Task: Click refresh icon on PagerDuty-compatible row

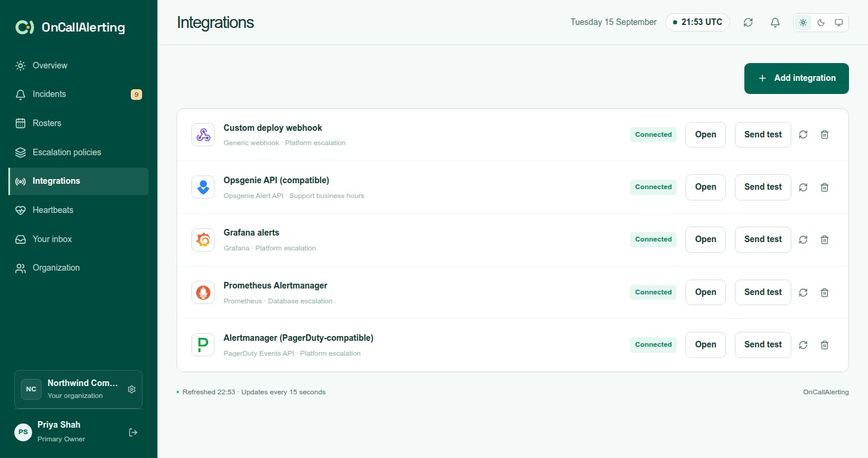Action: pos(803,344)
